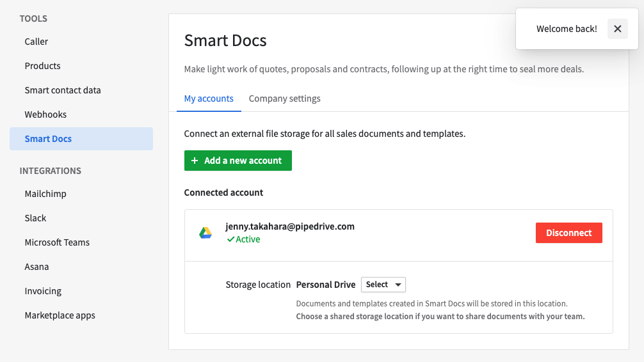This screenshot has height=362, width=644.
Task: Switch to the My accounts tab
Action: (209, 98)
